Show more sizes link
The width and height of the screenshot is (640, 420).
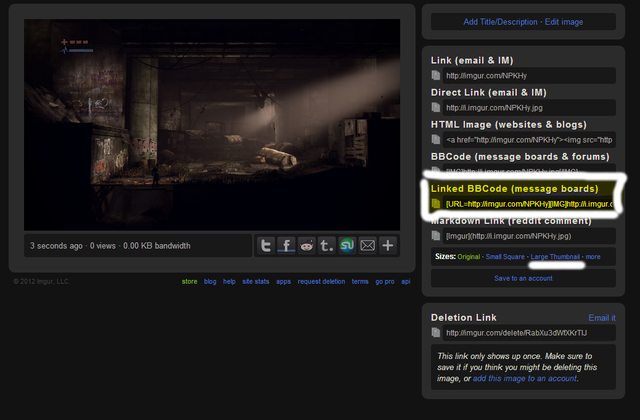click(x=593, y=257)
